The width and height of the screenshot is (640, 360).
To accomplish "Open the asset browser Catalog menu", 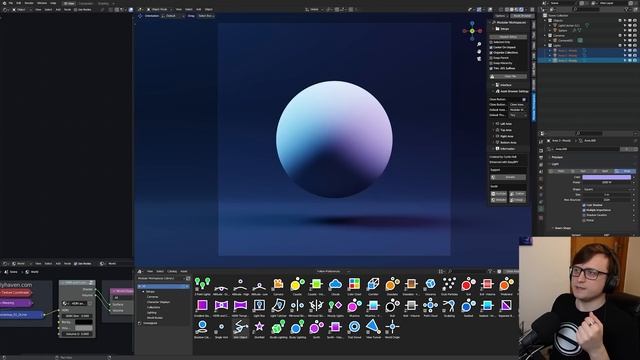I will click(x=172, y=271).
